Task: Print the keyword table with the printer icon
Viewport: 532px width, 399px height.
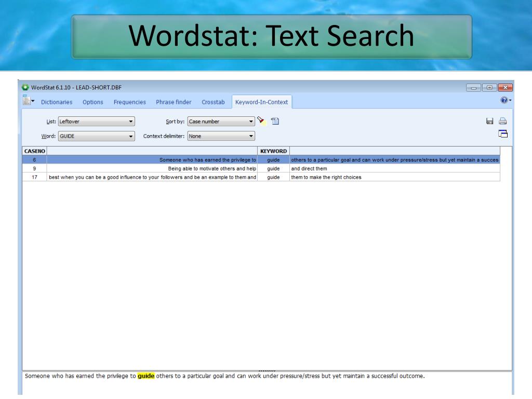Action: pyautogui.click(x=503, y=121)
